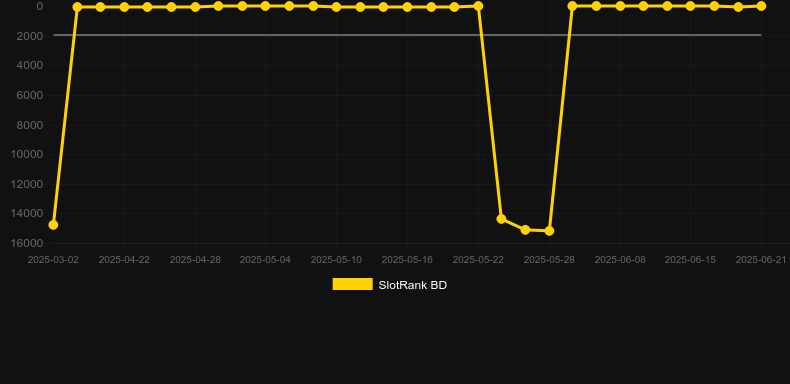Select the data point above 2025-04-28
The height and width of the screenshot is (384, 790).
[x=195, y=7]
